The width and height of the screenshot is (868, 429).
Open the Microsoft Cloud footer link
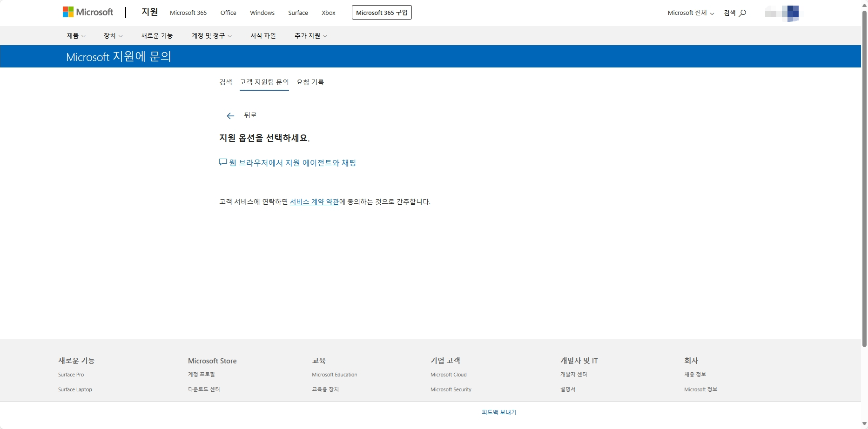point(449,375)
